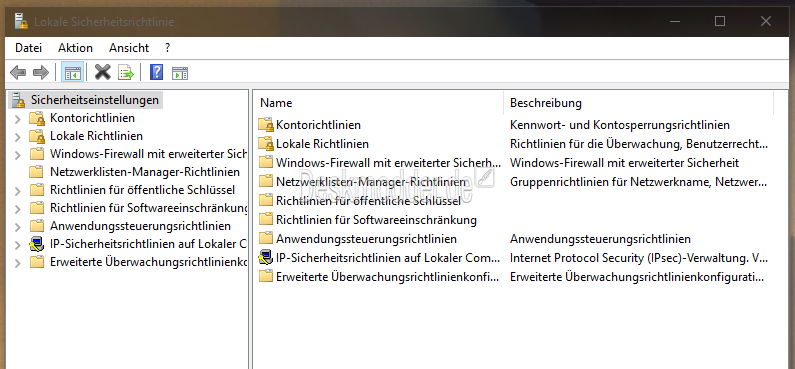
Task: Expand Richtlinien für Softwareeinschränkung node
Action: pyautogui.click(x=18, y=209)
